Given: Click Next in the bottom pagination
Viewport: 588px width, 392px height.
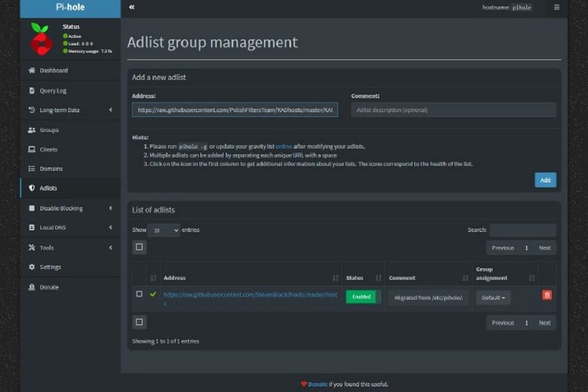Looking at the screenshot, I should point(544,323).
